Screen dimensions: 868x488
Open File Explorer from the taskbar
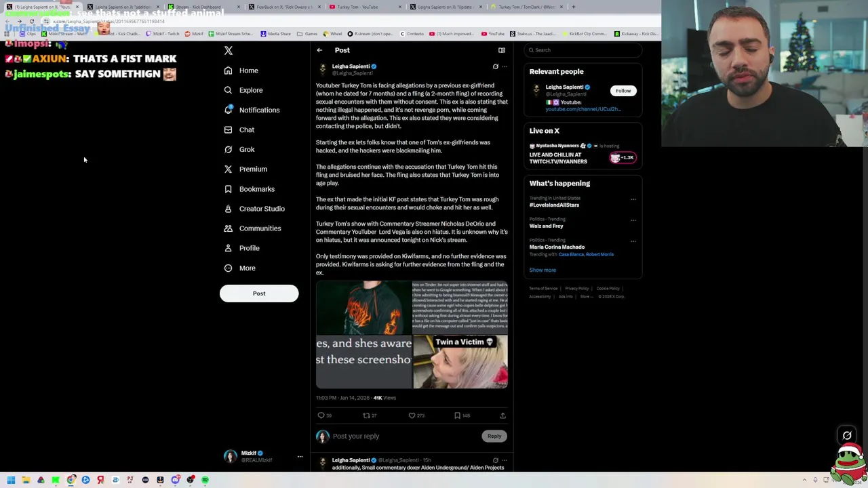[26, 480]
